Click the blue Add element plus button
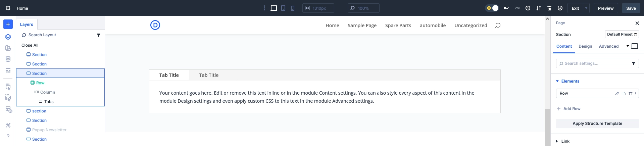 [8, 24]
